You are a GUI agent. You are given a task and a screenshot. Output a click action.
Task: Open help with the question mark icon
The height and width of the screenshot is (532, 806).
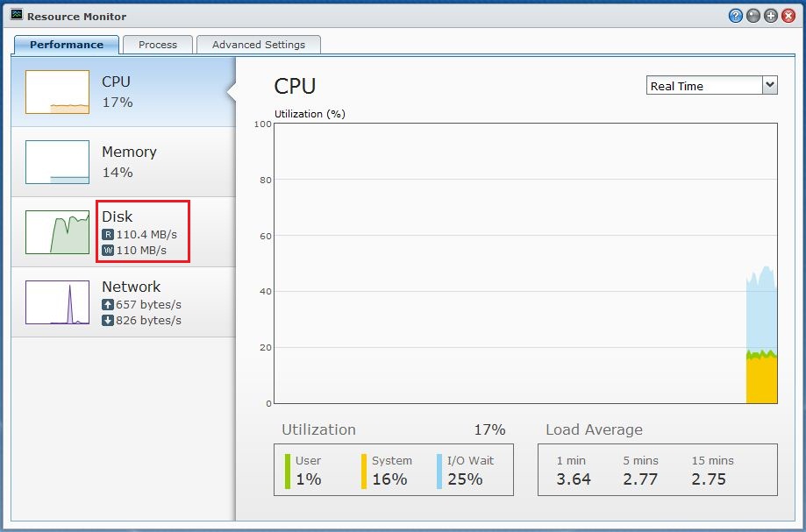point(736,16)
